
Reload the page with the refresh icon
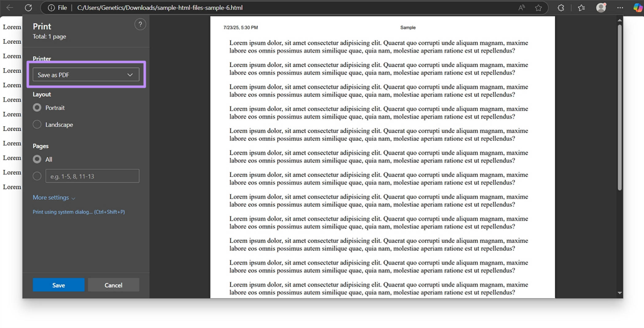click(x=28, y=8)
